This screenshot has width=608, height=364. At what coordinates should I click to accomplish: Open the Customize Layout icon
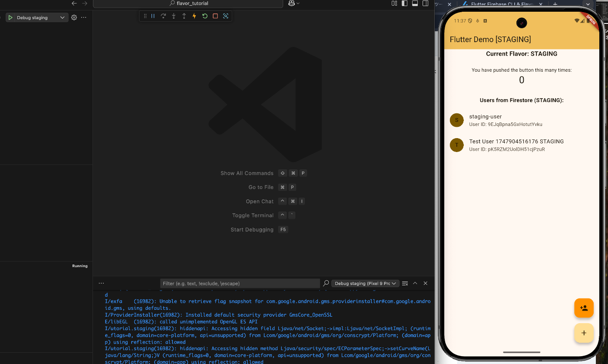coord(394,3)
